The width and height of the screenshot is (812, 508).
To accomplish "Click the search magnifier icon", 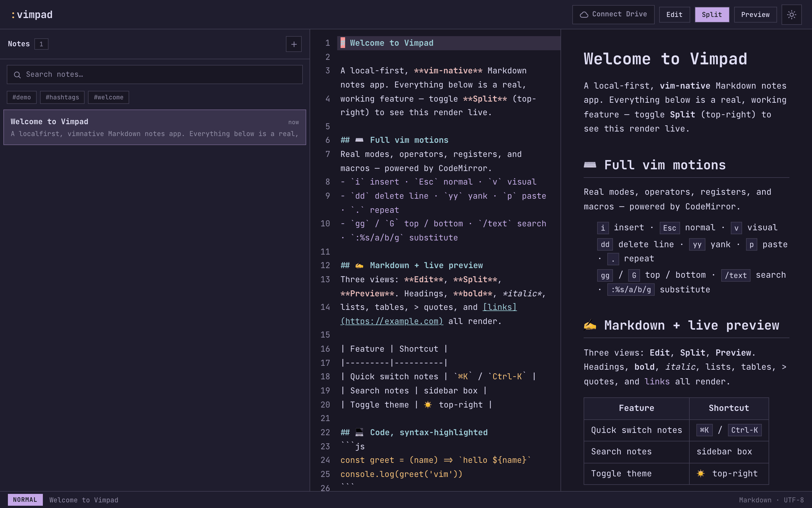I will point(17,75).
